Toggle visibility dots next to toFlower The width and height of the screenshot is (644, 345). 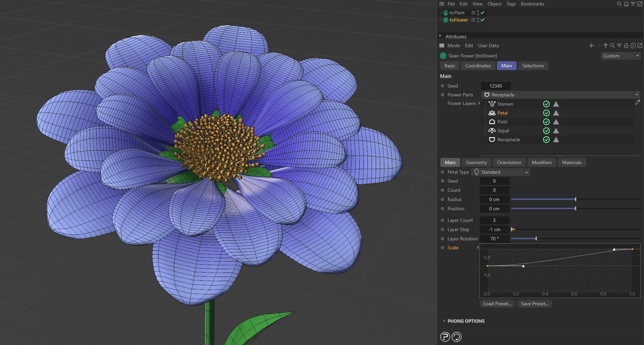[477, 20]
